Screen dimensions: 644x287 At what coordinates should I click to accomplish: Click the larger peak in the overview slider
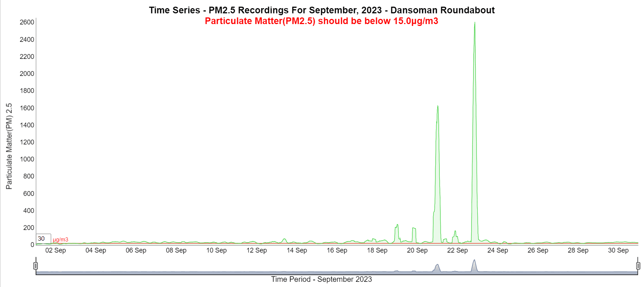474,266
